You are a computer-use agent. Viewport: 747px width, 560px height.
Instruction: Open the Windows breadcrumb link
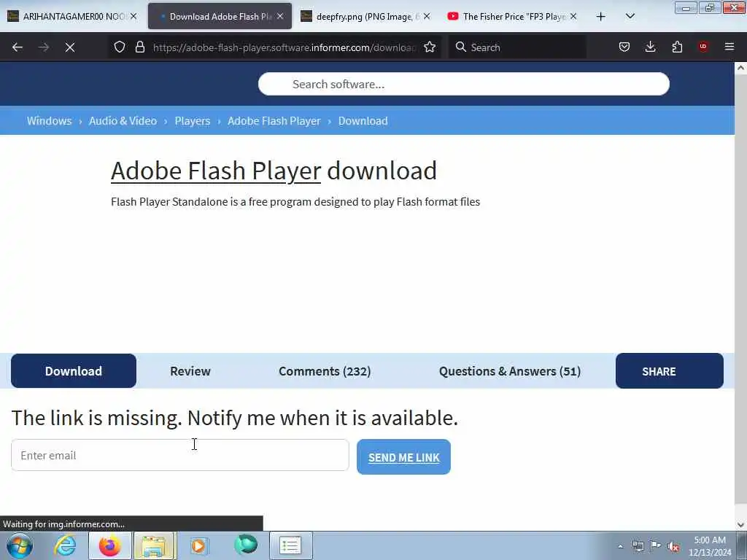pyautogui.click(x=49, y=121)
